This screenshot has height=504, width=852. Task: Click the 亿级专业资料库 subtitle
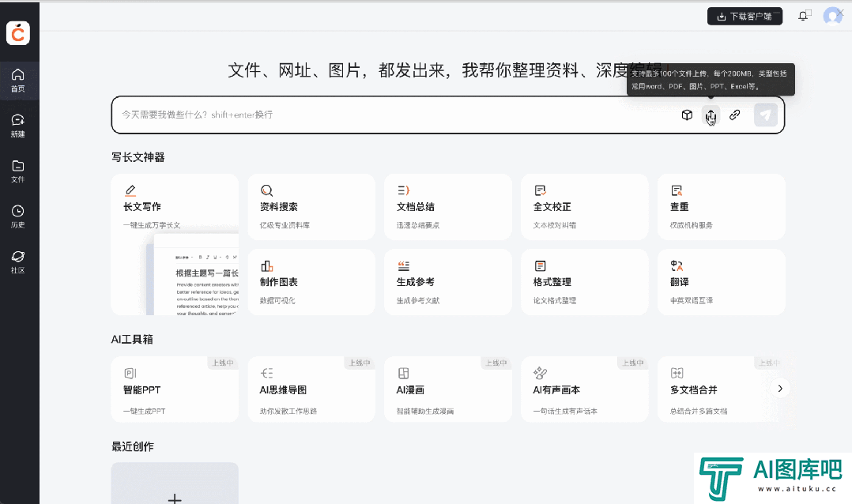[x=285, y=225]
